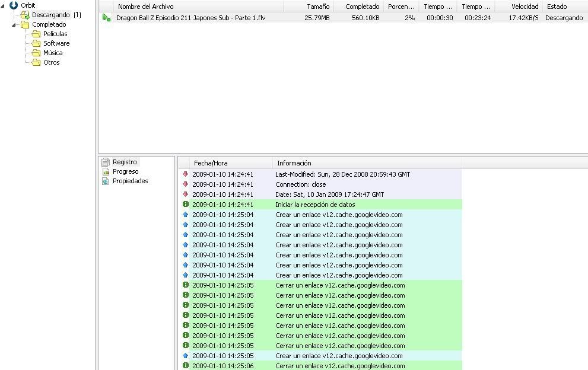Click the 2% progress value
This screenshot has height=370, width=588.
click(x=410, y=18)
